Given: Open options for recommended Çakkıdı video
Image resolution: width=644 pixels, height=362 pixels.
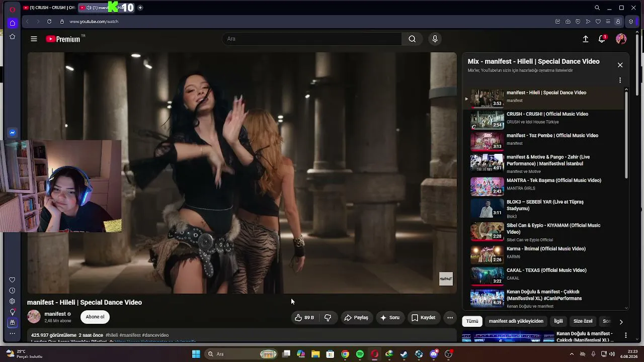Looking at the screenshot, I should point(625,335).
